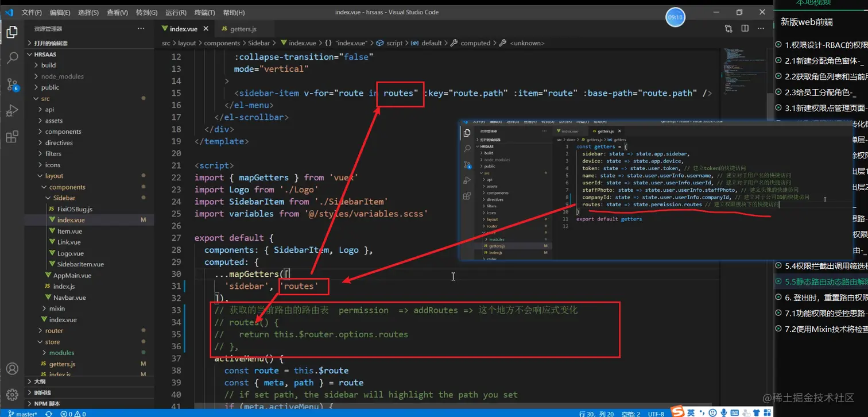The height and width of the screenshot is (417, 868).
Task: Expand the router folder
Action: coord(89,330)
